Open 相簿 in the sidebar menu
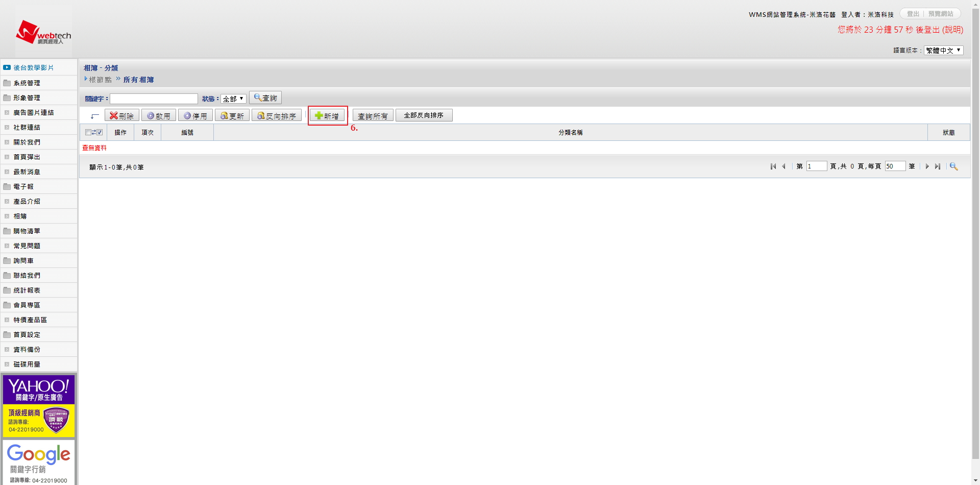This screenshot has height=485, width=980. pyautogui.click(x=20, y=216)
